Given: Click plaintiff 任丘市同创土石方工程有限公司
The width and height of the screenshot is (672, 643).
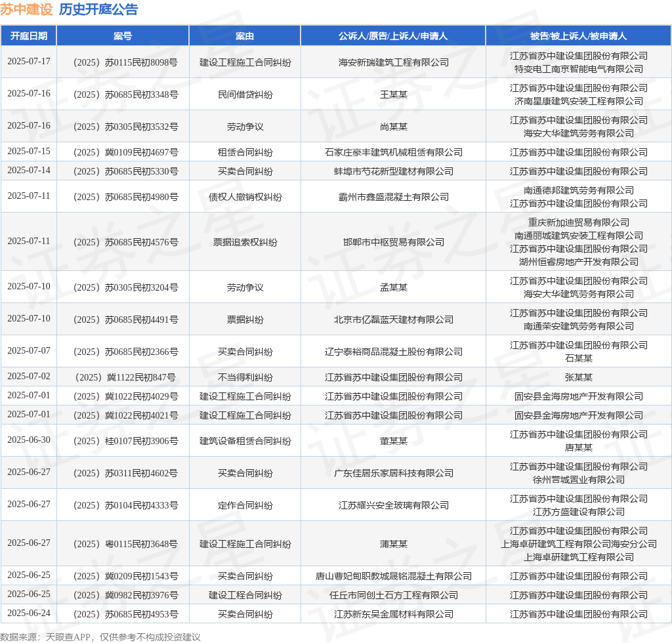Looking at the screenshot, I should click(x=394, y=595).
